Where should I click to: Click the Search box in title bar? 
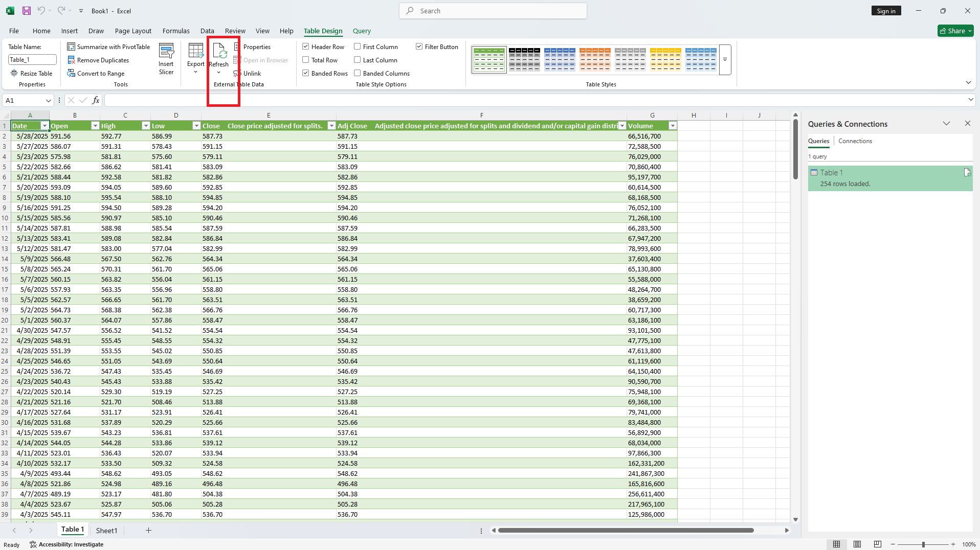(x=493, y=11)
